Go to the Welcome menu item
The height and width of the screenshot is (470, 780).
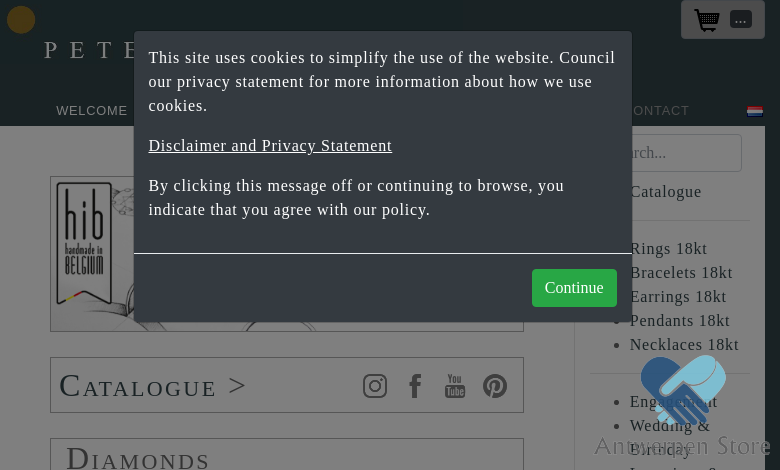pos(92,111)
